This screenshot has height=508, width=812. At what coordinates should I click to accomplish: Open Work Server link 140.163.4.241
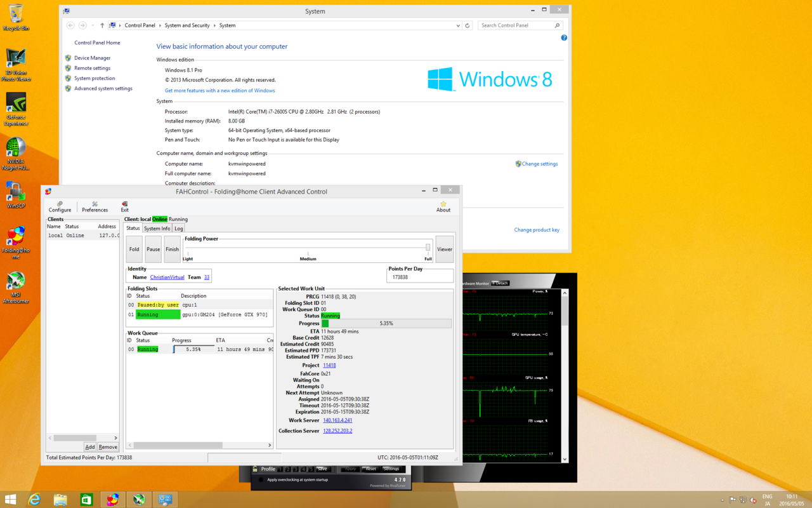[337, 420]
